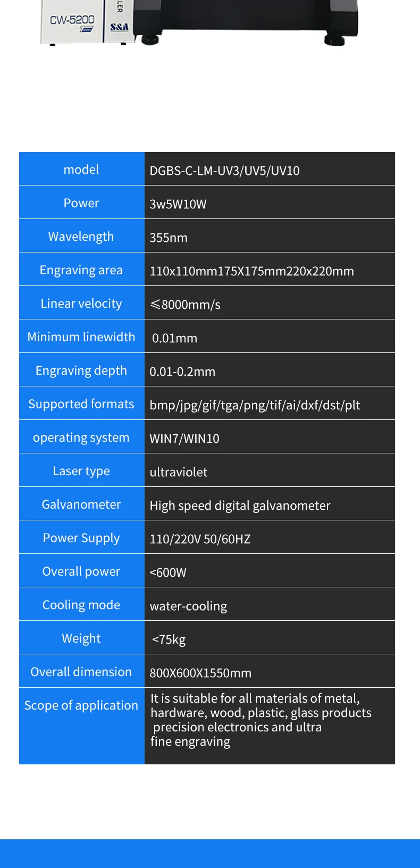This screenshot has width=420, height=868.
Task: Select the WIN7/WIN10 operating system value
Action: click(x=184, y=439)
